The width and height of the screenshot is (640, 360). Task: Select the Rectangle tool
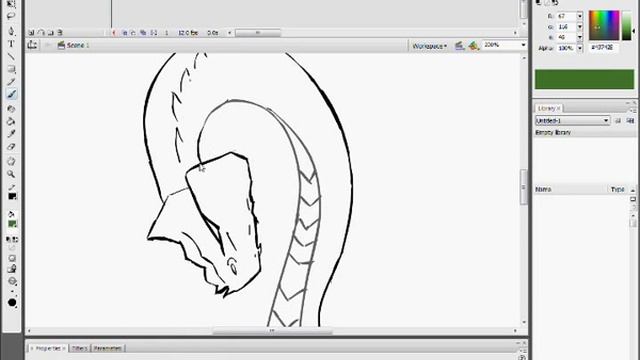click(x=11, y=69)
